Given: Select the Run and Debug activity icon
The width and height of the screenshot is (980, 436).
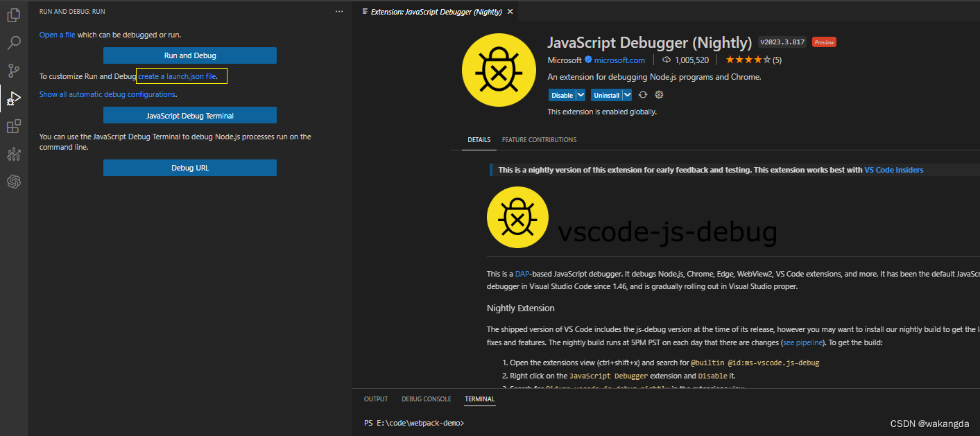Looking at the screenshot, I should pos(13,99).
